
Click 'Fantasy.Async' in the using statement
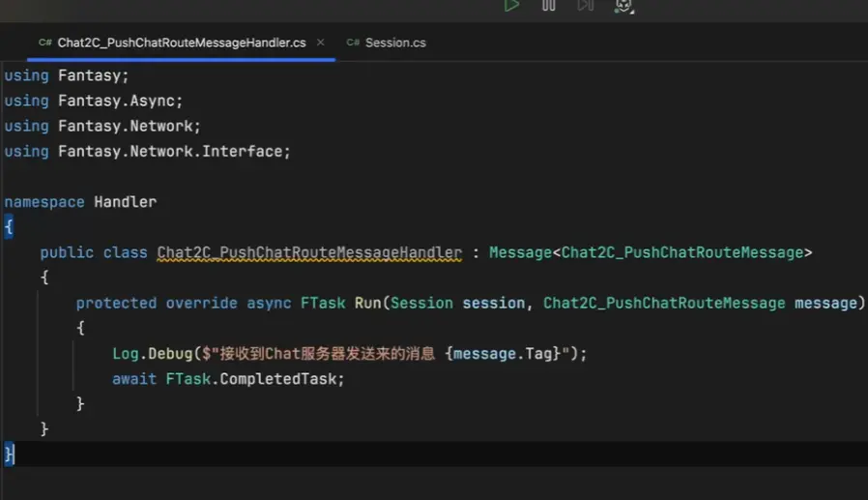click(116, 101)
